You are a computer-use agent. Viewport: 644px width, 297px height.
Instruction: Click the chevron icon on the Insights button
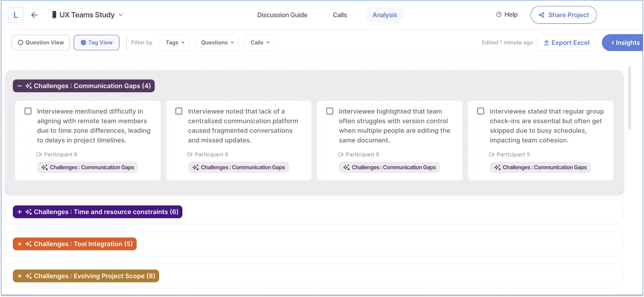pyautogui.click(x=613, y=42)
